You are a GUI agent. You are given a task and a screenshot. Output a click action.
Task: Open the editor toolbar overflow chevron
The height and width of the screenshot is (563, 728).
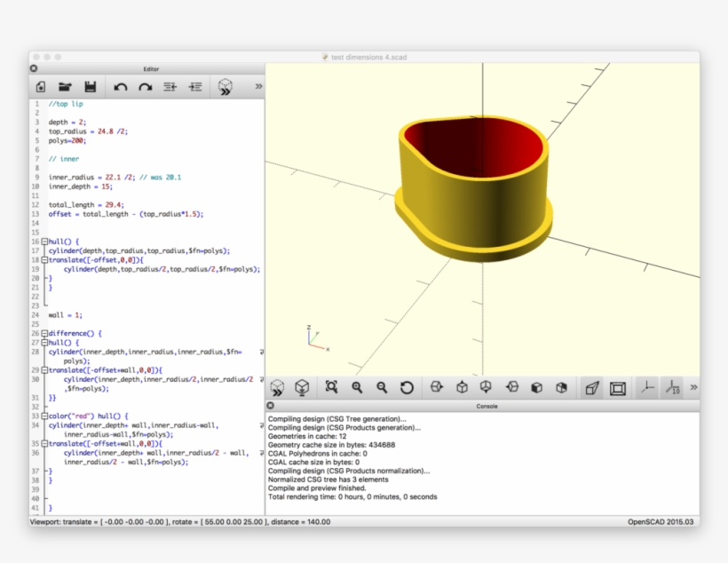click(x=257, y=86)
